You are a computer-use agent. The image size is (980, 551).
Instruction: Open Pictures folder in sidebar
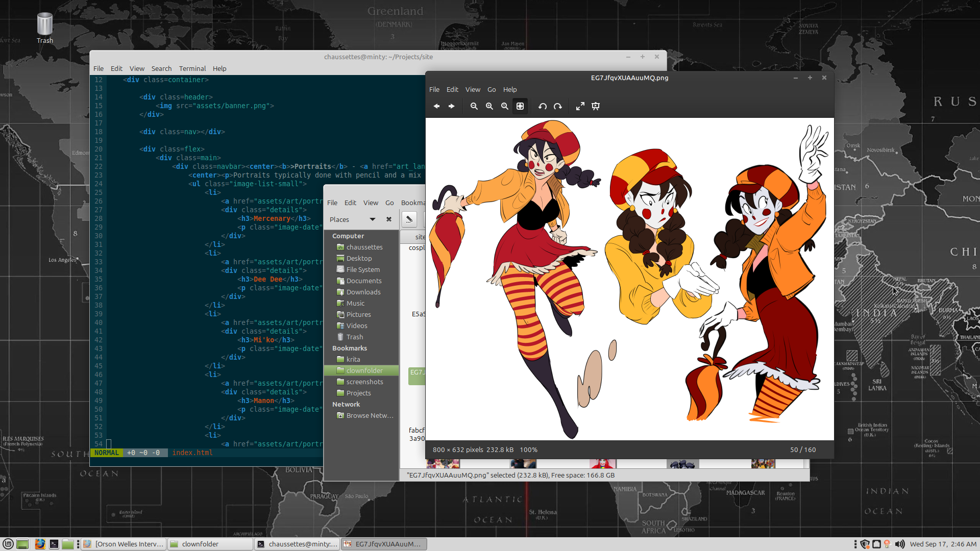(361, 314)
